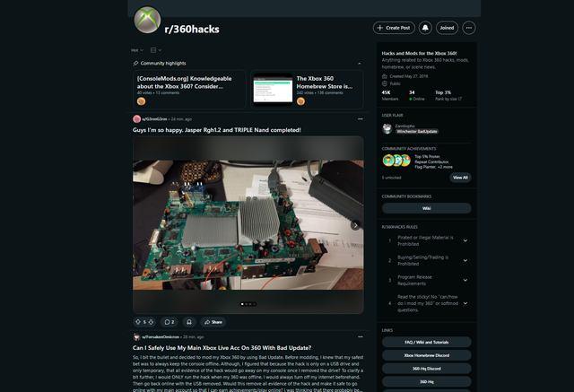Open 'Can I Safely Use My Main Xbox Live Acc' post

pyautogui.click(x=222, y=348)
